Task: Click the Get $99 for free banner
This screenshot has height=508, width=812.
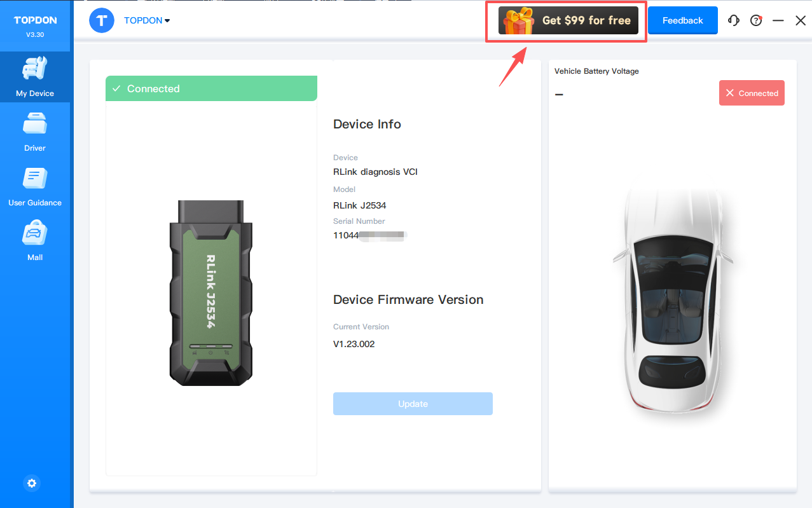Action: 568,20
